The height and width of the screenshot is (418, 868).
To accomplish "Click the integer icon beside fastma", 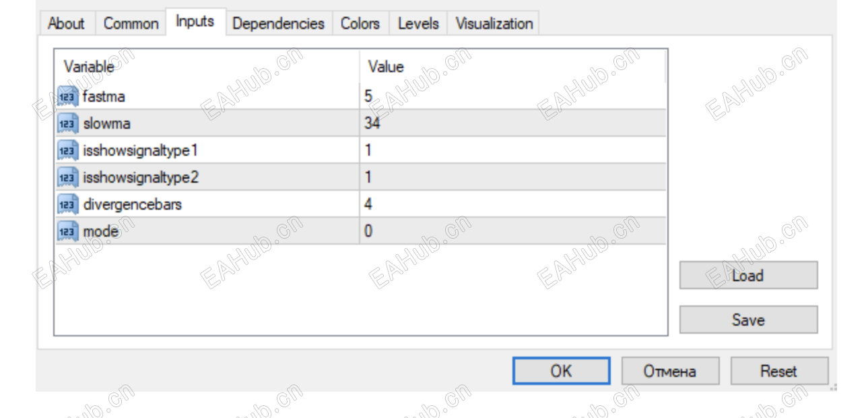I will [68, 96].
